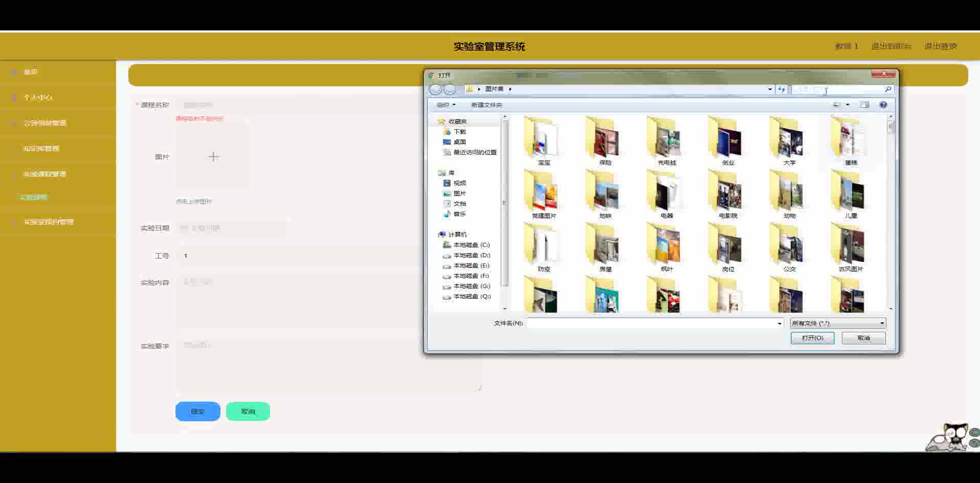980x483 pixels.
Task: Open the 古风图片 folder
Action: click(851, 248)
